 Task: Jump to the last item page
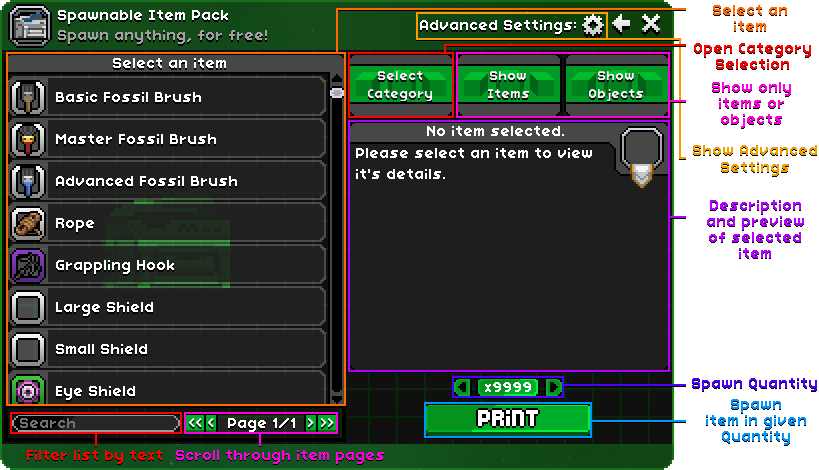[x=327, y=423]
